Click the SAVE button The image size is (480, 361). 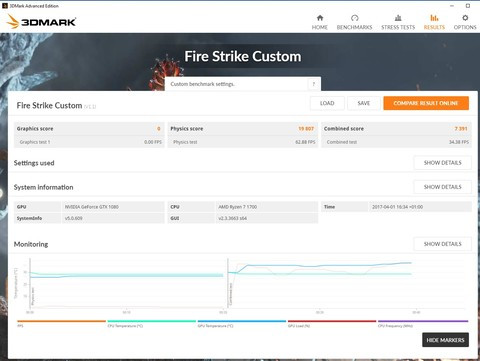tap(364, 103)
